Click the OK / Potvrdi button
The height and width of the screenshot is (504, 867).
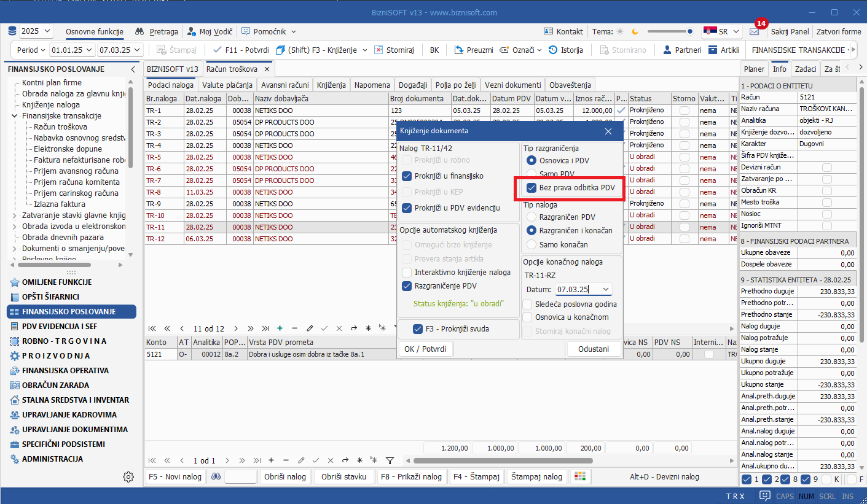click(x=426, y=349)
